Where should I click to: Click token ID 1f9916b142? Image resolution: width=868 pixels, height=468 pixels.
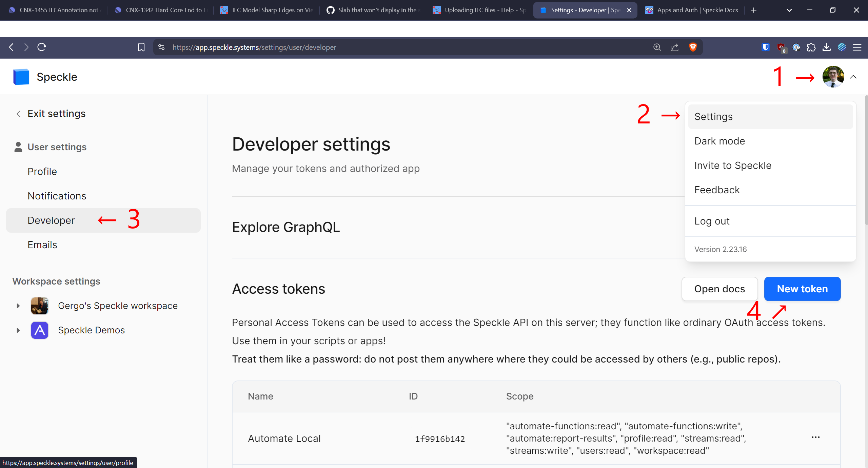[440, 439]
